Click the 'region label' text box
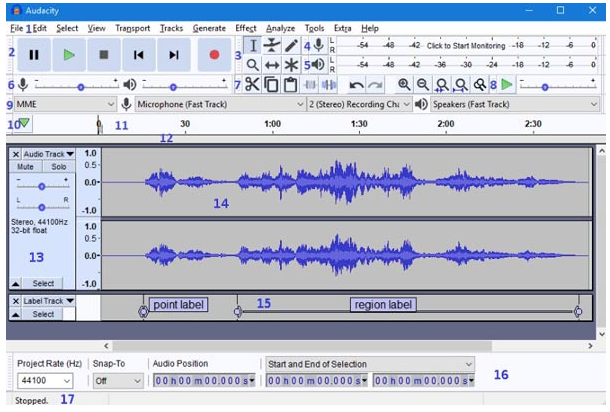 (383, 305)
